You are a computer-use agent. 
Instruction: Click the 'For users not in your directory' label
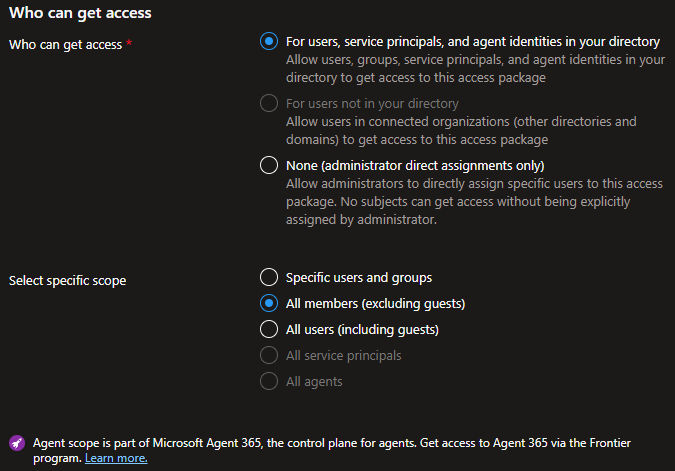pyautogui.click(x=372, y=104)
